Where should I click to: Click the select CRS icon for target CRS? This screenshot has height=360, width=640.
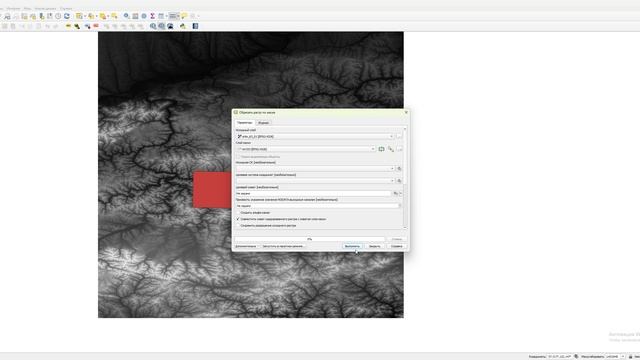(399, 181)
